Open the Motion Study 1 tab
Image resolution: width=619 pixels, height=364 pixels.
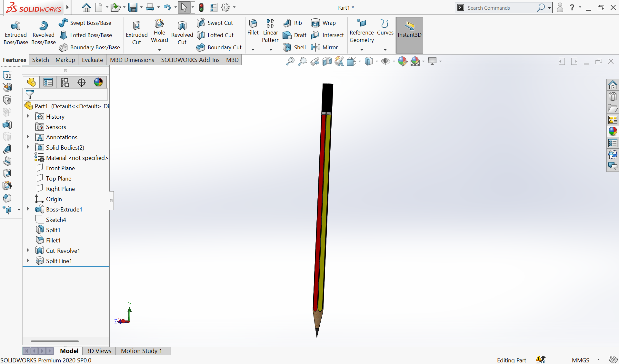click(141, 351)
